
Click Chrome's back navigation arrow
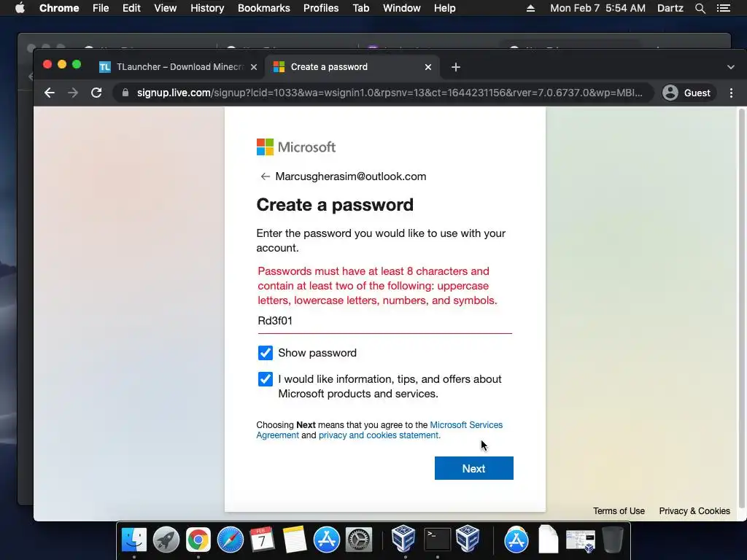(49, 93)
